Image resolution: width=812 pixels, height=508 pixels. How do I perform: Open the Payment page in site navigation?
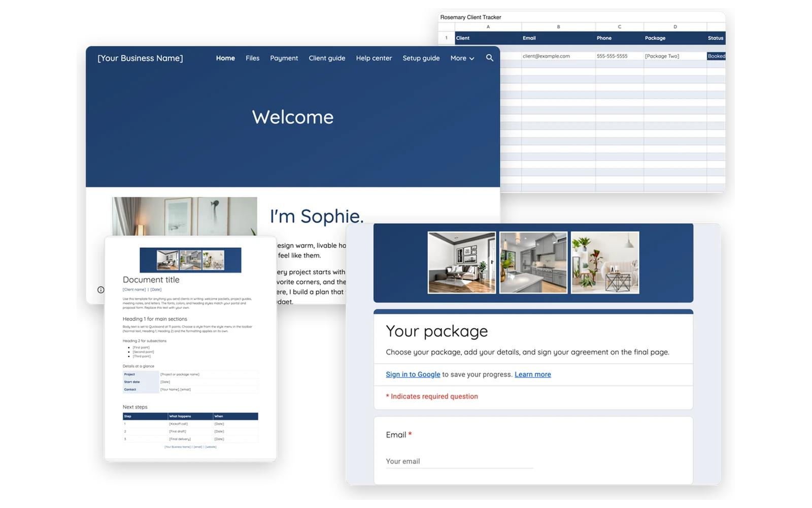(x=284, y=58)
